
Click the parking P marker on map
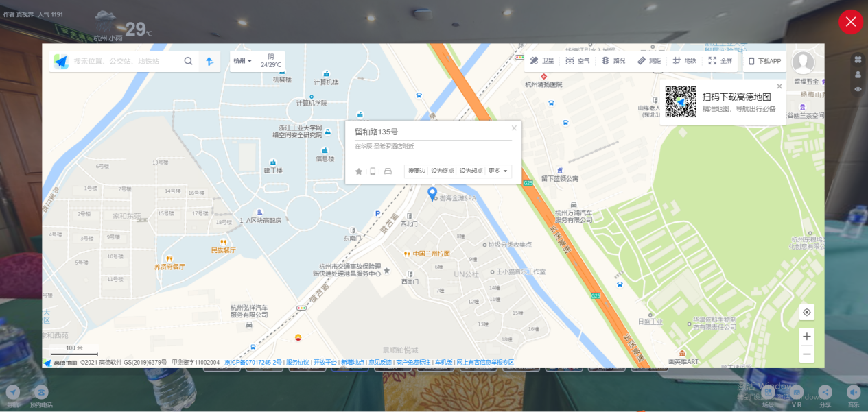click(377, 214)
